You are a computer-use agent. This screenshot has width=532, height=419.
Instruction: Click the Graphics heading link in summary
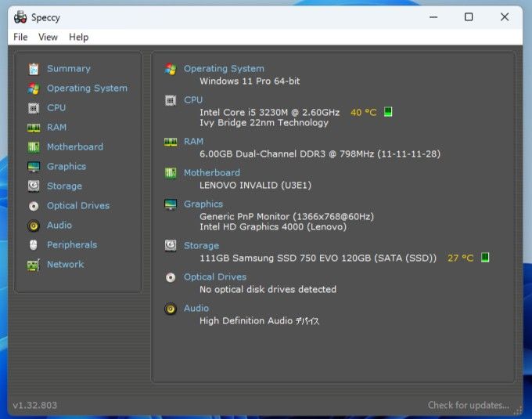tap(203, 204)
